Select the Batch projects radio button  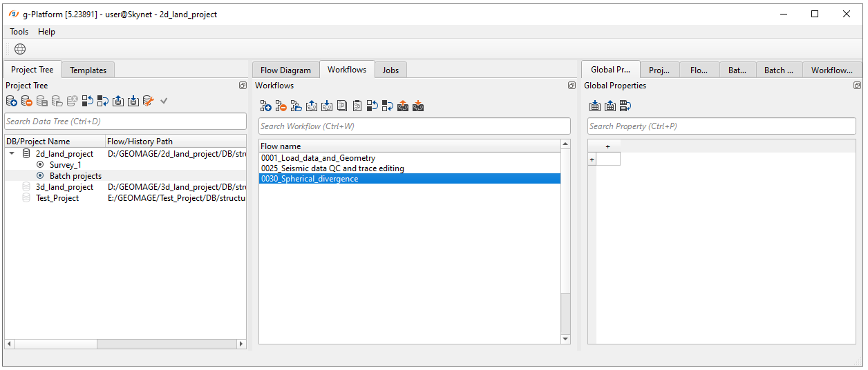tap(39, 176)
